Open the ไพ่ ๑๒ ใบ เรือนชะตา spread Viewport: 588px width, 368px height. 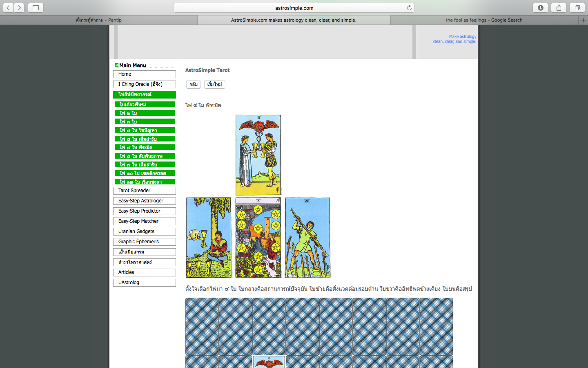145,182
